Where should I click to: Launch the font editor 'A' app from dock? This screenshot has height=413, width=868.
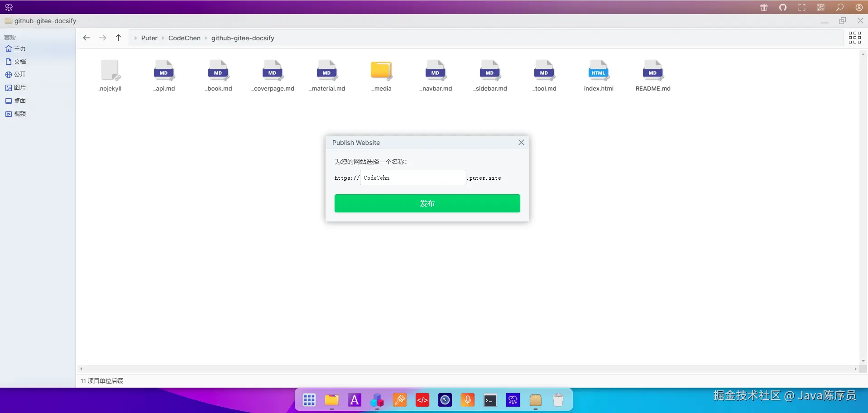tap(355, 400)
